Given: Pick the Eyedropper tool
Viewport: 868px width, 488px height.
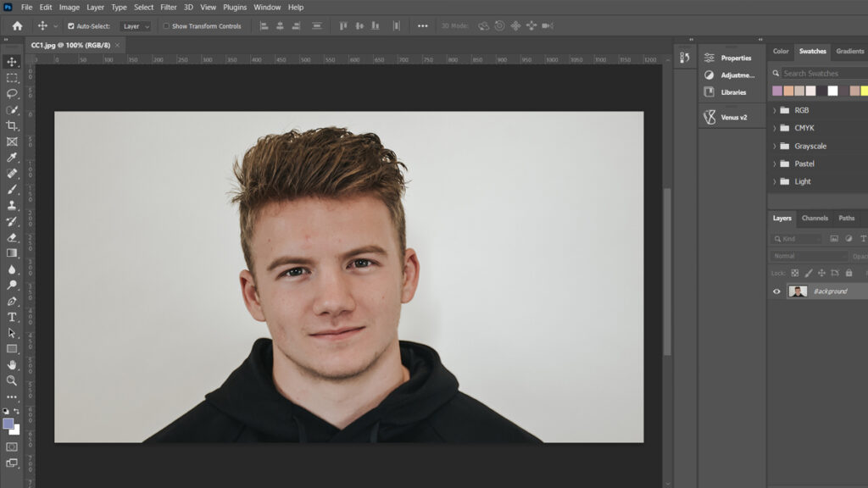Looking at the screenshot, I should 12,158.
